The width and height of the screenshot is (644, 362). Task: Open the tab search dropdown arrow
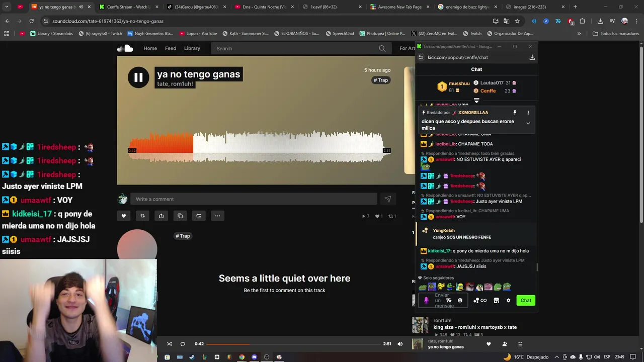click(x=7, y=7)
